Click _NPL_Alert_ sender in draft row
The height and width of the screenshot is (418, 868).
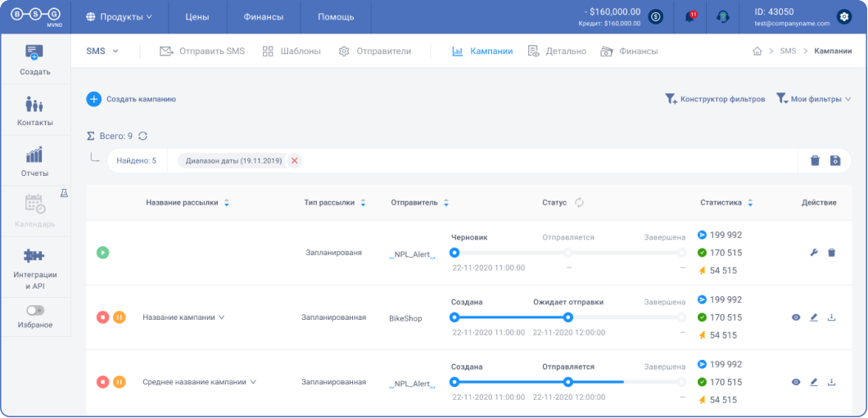coord(412,254)
